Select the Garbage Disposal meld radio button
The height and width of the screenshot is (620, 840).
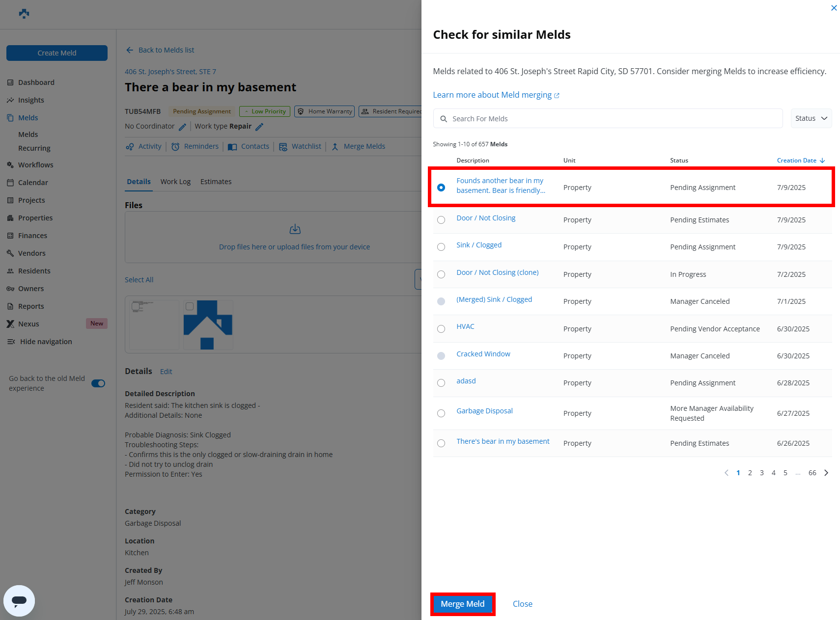441,413
